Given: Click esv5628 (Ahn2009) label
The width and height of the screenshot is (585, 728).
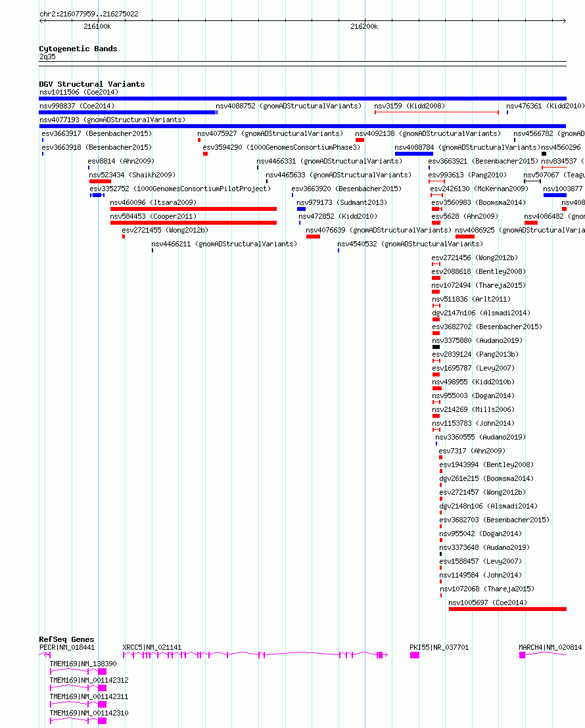Looking at the screenshot, I should click(x=465, y=216).
